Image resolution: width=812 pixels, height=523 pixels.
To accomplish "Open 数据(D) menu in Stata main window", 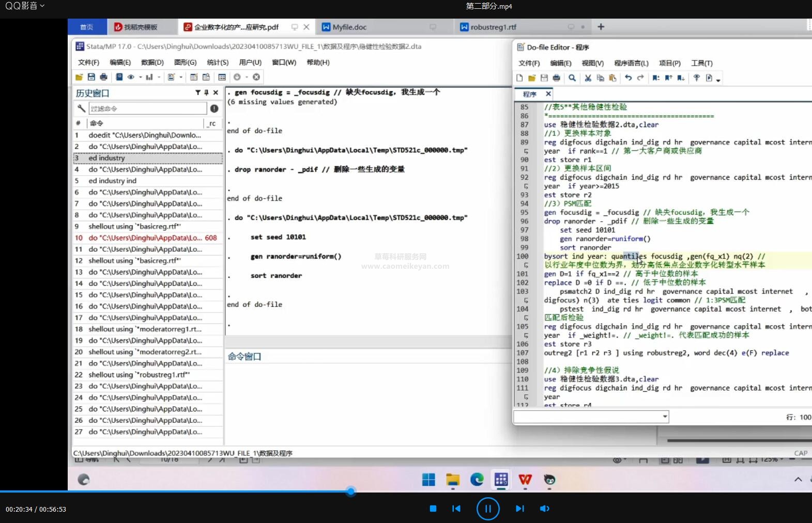I will click(x=152, y=62).
